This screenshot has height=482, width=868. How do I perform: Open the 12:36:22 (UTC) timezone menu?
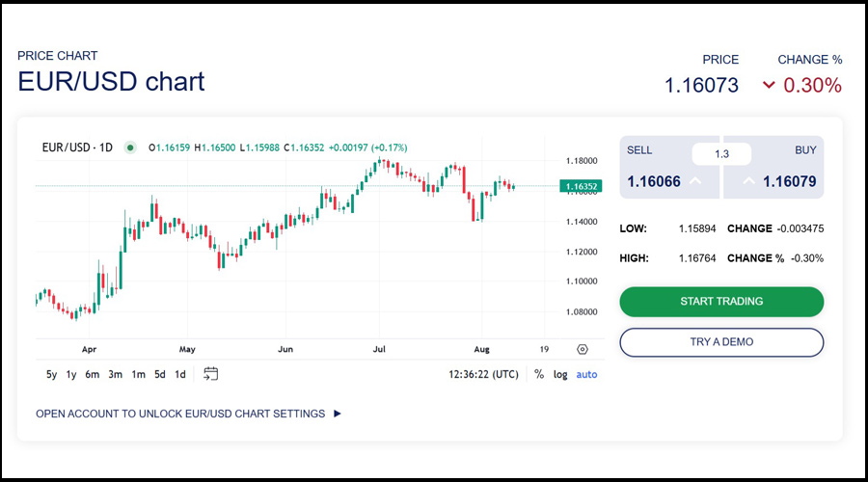point(484,374)
